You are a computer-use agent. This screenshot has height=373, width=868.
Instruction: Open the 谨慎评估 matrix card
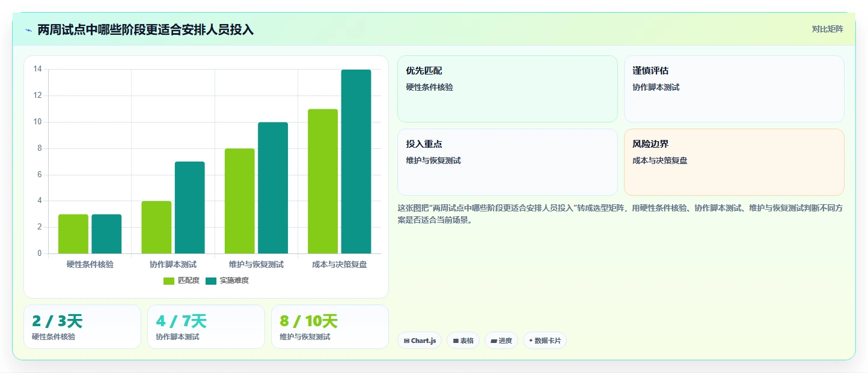pos(734,89)
